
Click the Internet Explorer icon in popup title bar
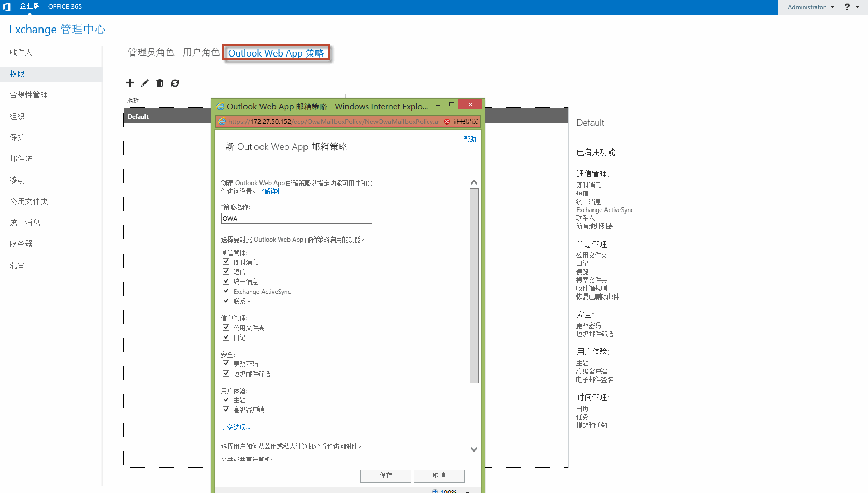(221, 106)
